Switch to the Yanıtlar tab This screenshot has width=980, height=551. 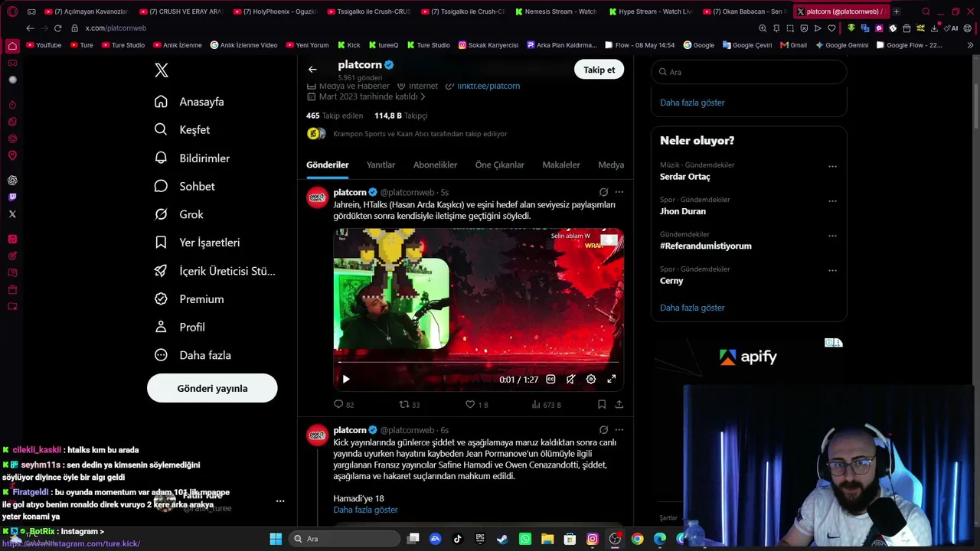click(381, 165)
